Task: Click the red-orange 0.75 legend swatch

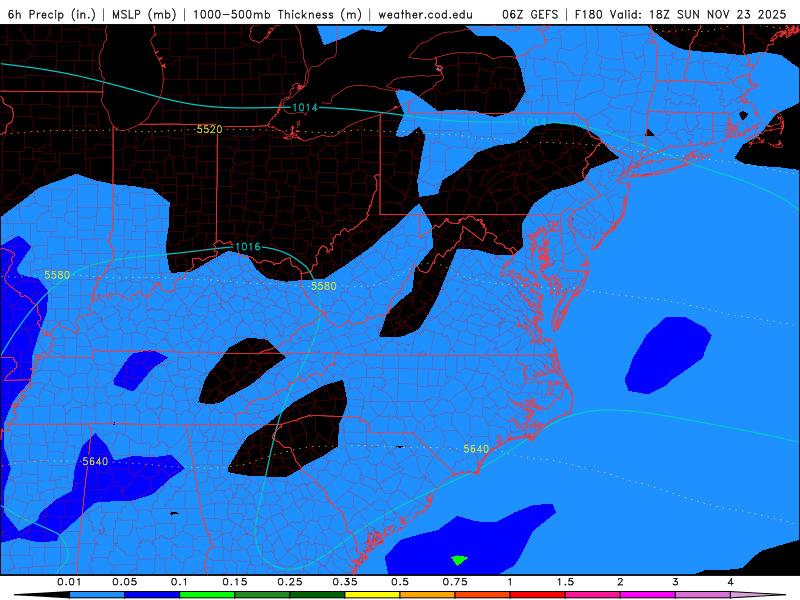Action: pos(483,595)
